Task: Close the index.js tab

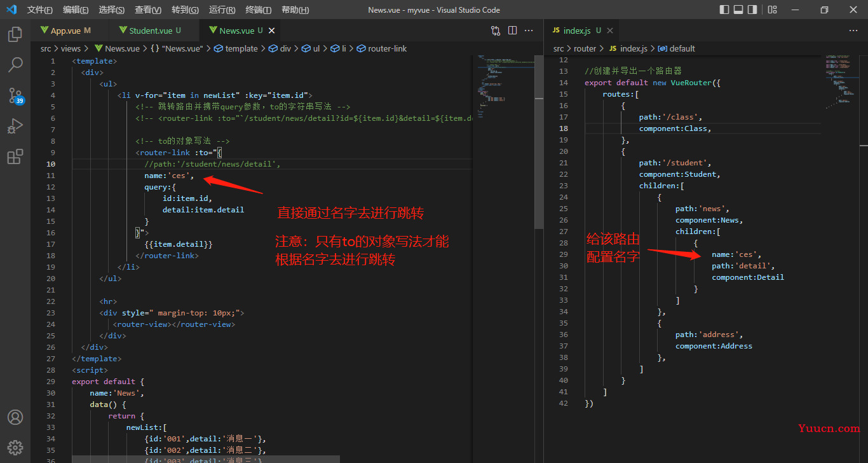Action: click(610, 31)
